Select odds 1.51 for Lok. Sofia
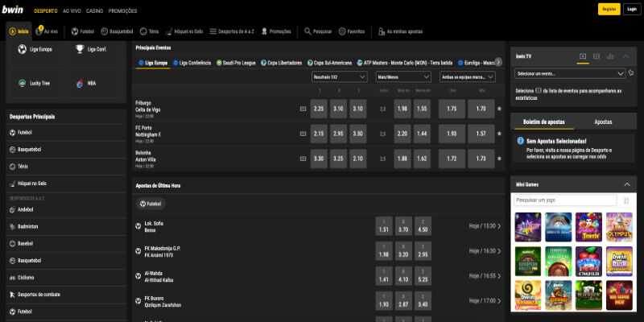Viewport: 644px width, 322px height. point(384,226)
